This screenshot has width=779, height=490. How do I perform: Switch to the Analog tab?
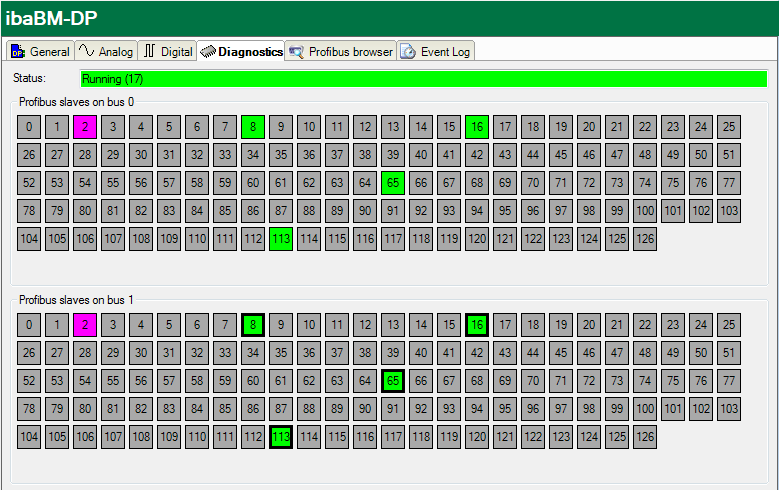(106, 51)
